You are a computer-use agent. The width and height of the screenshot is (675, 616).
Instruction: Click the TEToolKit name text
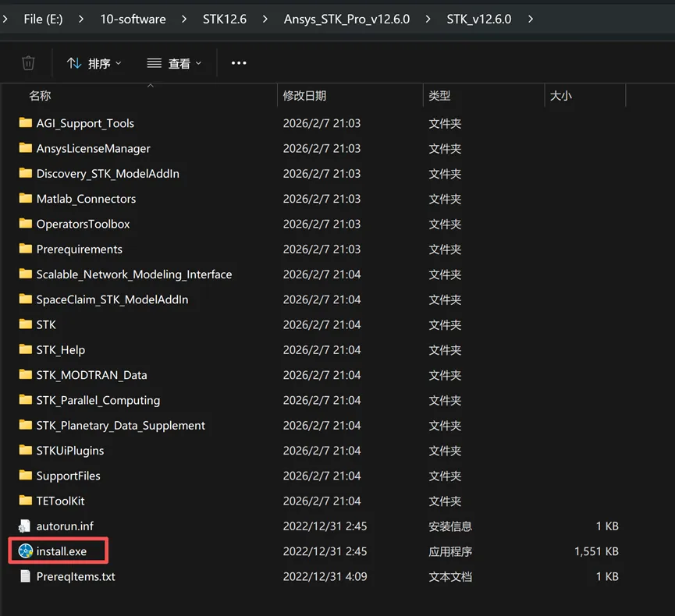point(61,501)
